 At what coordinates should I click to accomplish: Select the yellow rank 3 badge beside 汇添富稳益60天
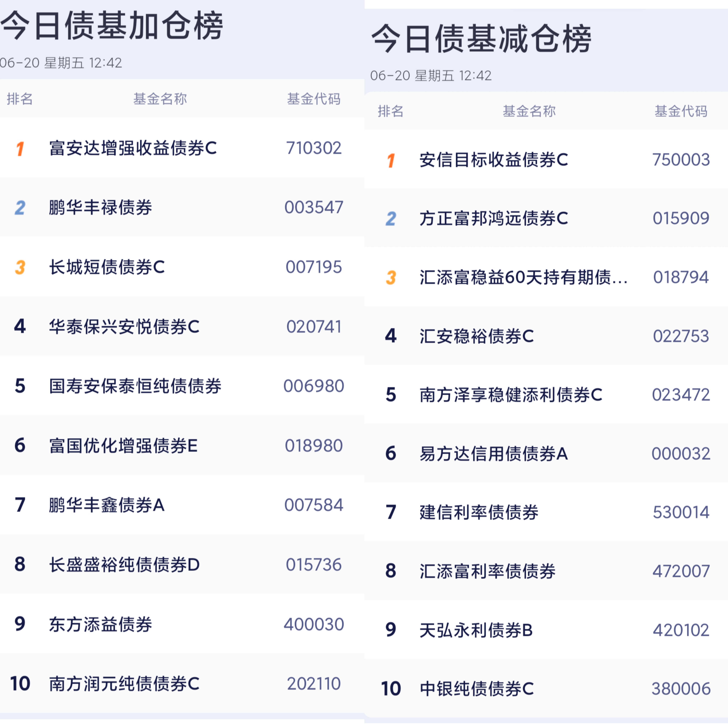[391, 278]
